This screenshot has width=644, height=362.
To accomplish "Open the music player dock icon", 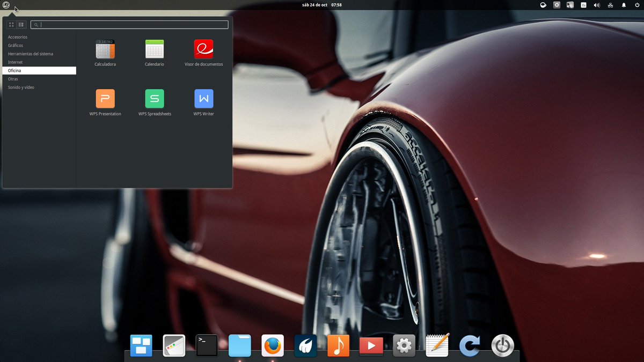I will click(x=338, y=345).
